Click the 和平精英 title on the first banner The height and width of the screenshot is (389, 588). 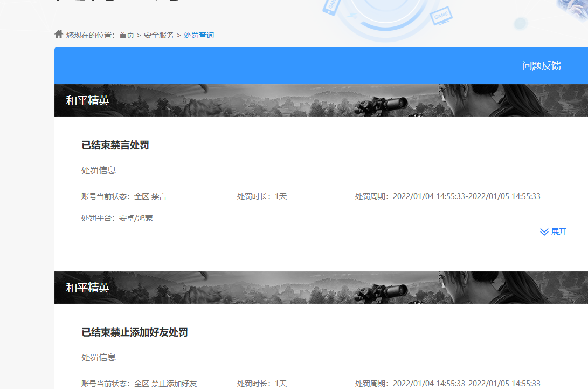coord(88,99)
